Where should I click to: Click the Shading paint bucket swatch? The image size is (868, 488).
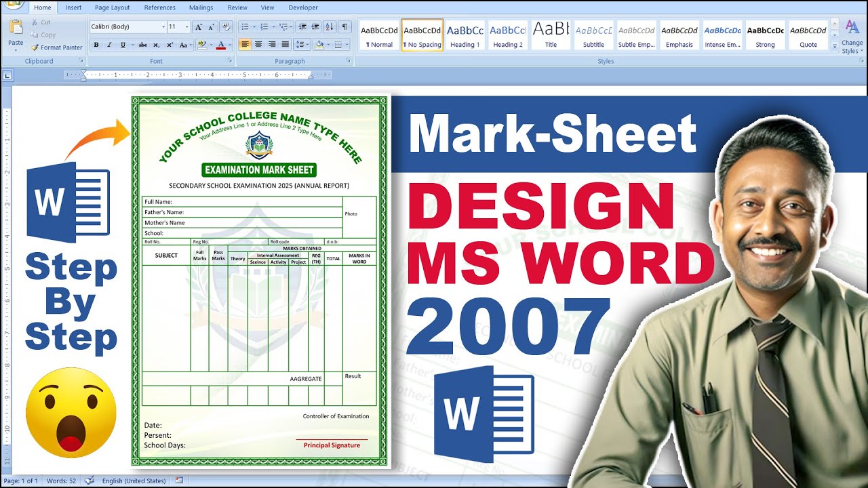click(x=319, y=45)
